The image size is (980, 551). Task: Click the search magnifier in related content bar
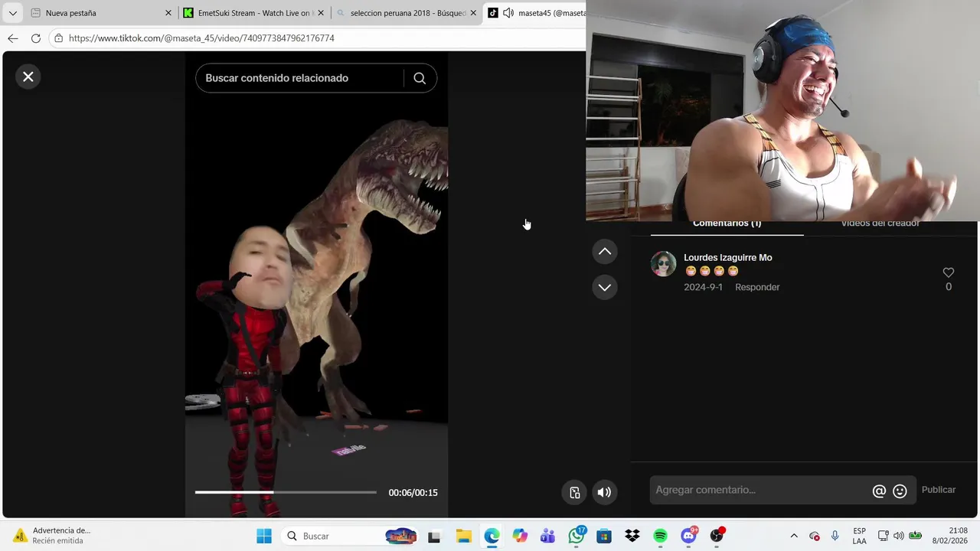coord(420,78)
